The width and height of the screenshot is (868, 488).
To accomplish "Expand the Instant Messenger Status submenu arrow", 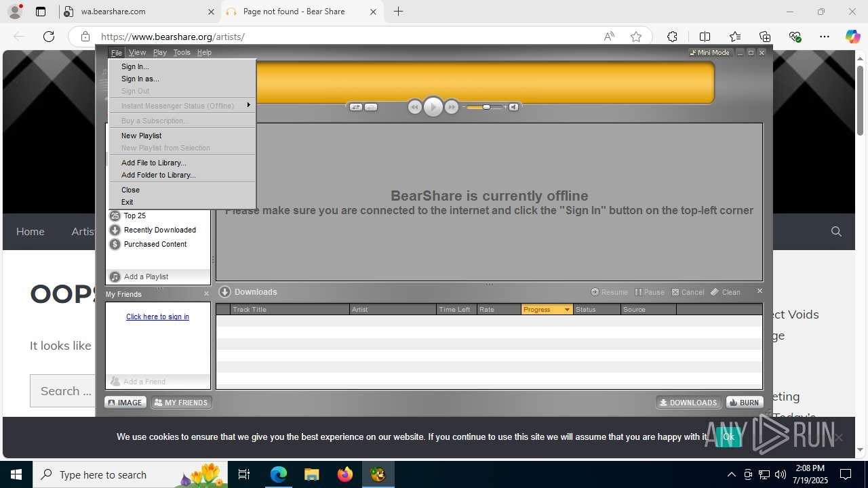I will [249, 105].
